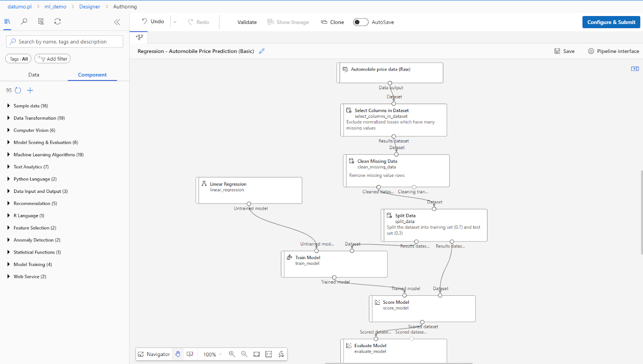Zoom out using the magnifier minus icon
This screenshot has height=364, width=643.
click(x=244, y=354)
